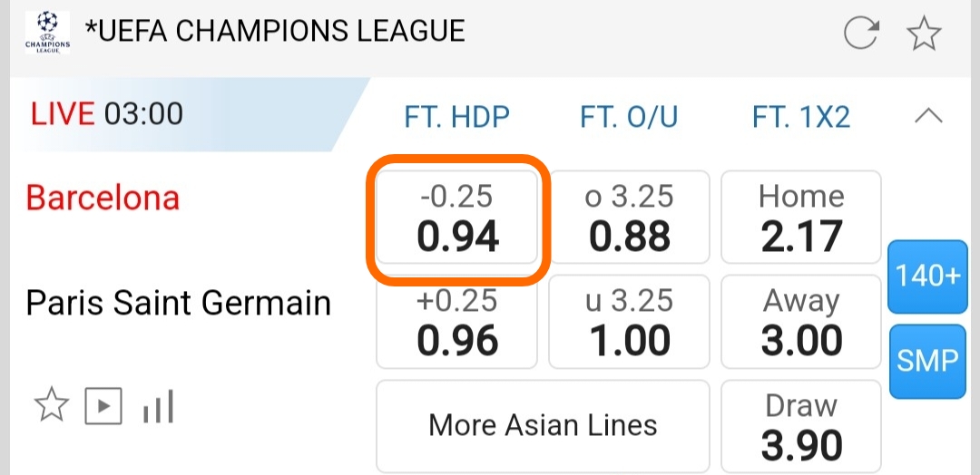Open More Asian Lines
This screenshot has width=980, height=475.
[x=543, y=425]
